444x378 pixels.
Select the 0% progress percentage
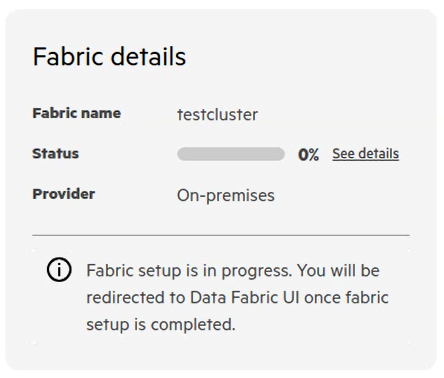(308, 155)
